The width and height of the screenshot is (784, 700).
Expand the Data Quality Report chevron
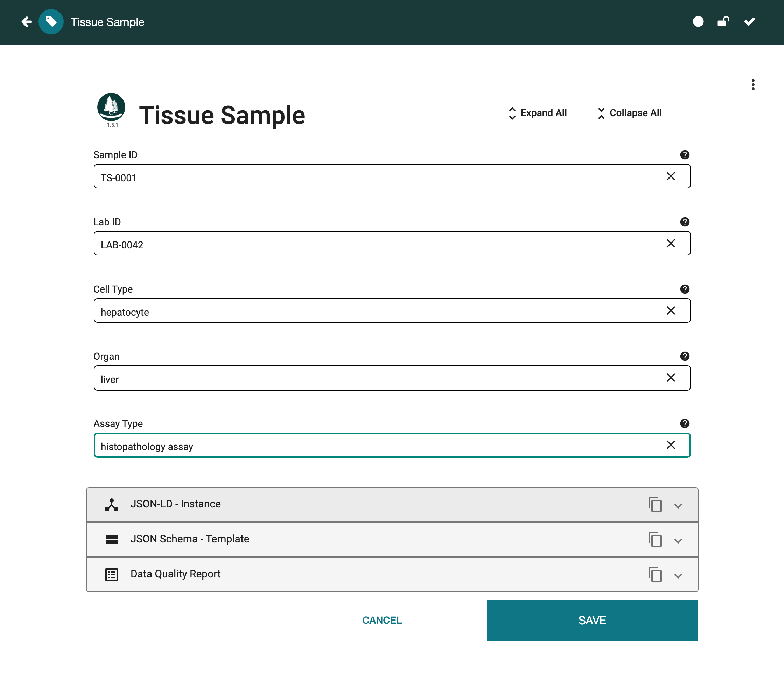(x=678, y=576)
